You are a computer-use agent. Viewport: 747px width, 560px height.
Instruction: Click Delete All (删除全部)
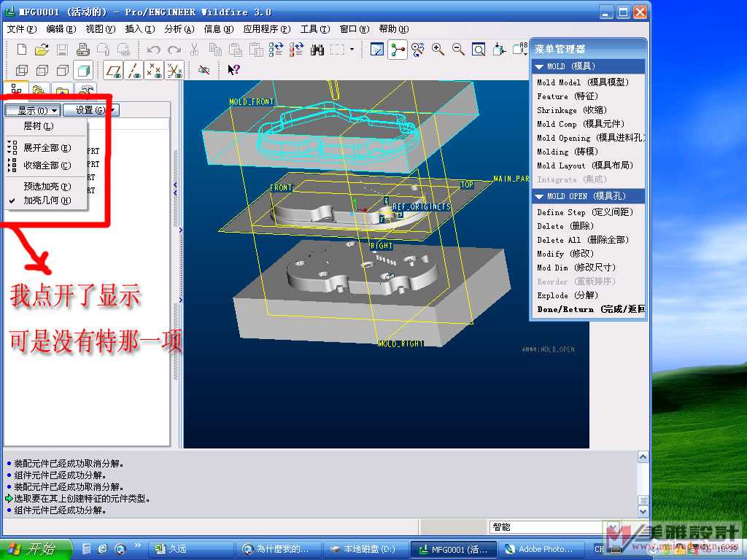click(583, 240)
